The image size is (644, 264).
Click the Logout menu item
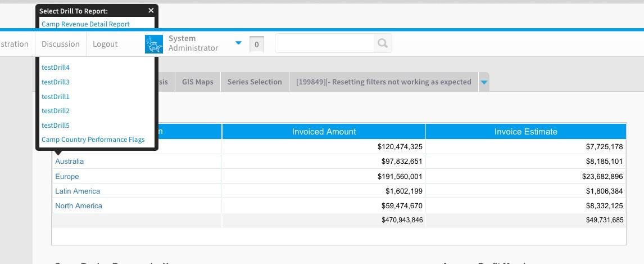[105, 44]
